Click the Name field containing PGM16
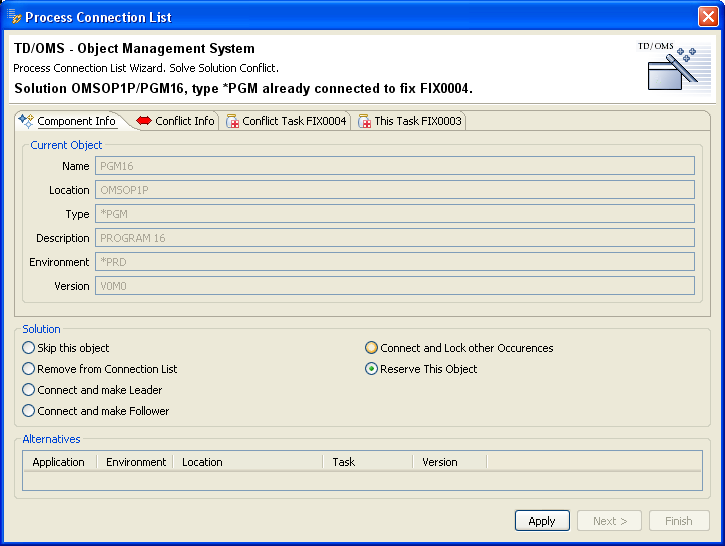The height and width of the screenshot is (546, 725). coord(394,166)
